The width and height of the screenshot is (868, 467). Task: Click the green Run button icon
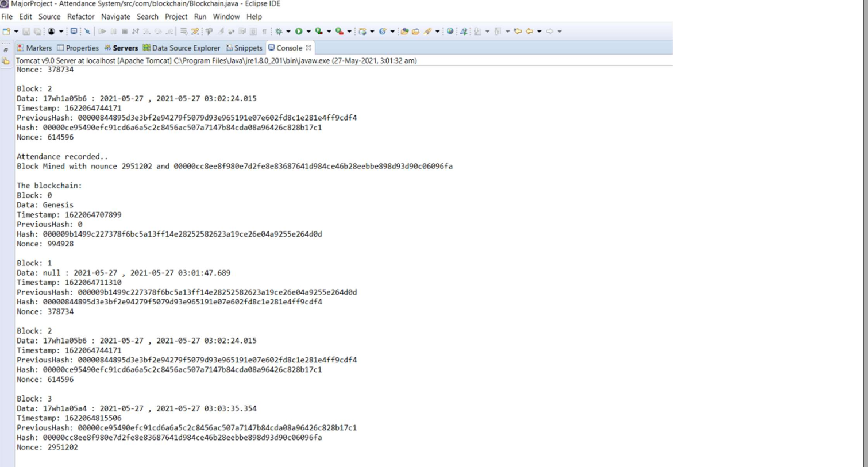pos(299,31)
